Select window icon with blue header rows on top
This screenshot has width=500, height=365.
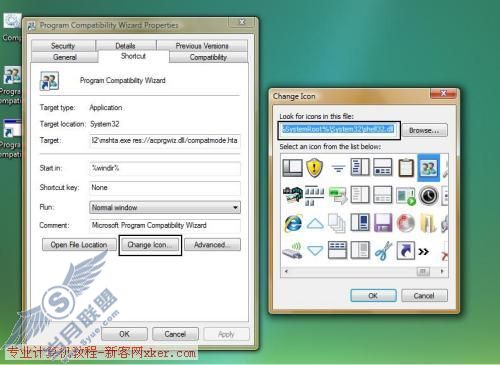tap(337, 251)
